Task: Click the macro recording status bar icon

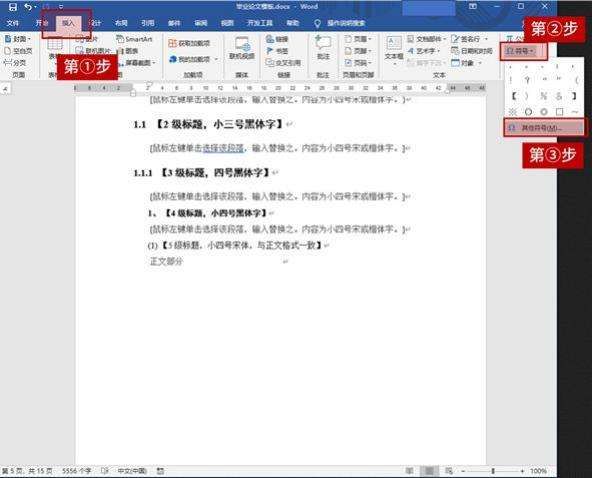Action: (x=160, y=471)
